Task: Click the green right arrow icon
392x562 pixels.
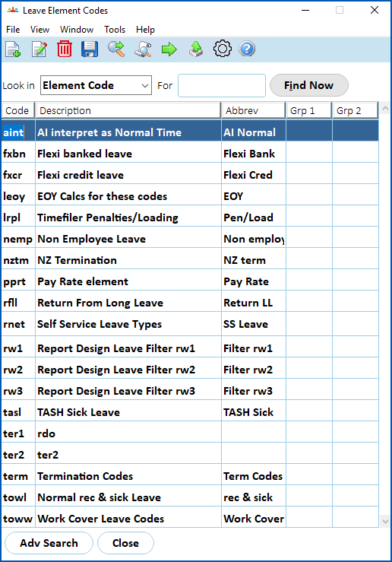Action: coord(169,49)
